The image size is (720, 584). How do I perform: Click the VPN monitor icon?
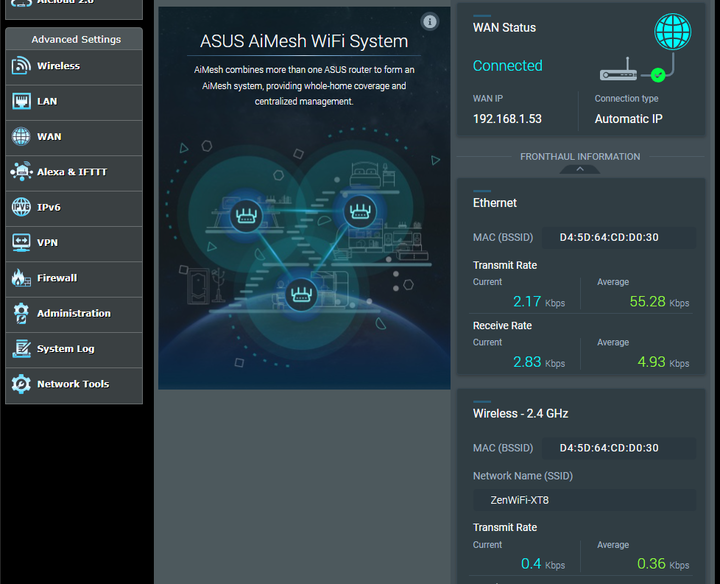tap(21, 242)
